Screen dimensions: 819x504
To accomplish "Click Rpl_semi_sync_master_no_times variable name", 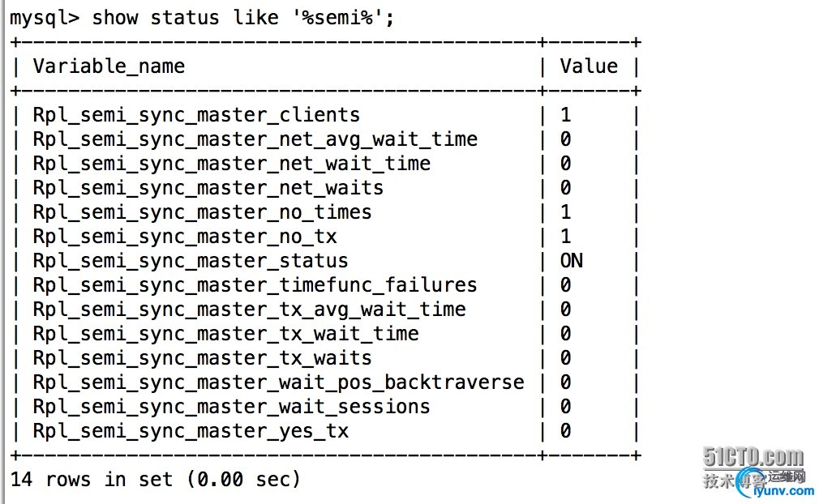I will pos(202,212).
